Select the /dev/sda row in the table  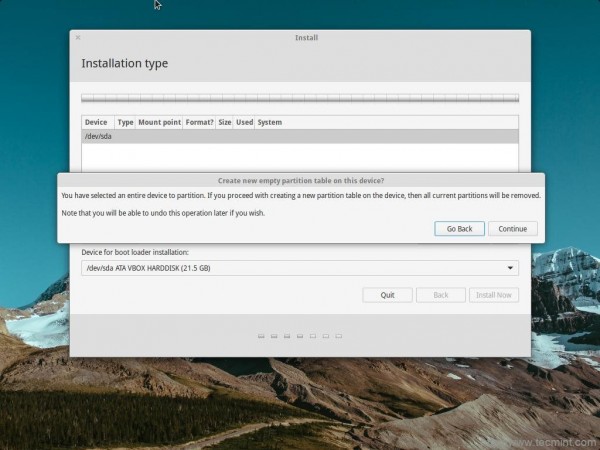point(300,136)
